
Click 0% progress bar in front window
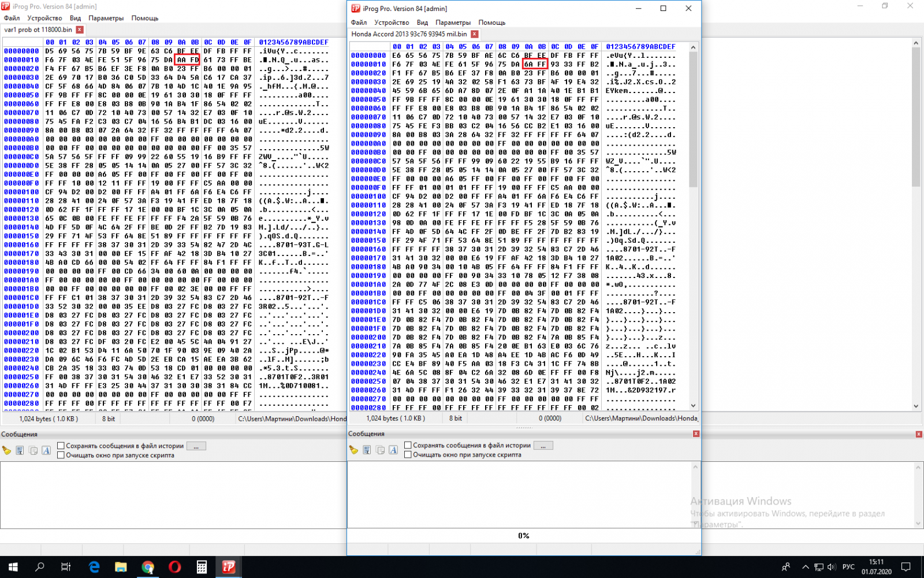coord(524,536)
